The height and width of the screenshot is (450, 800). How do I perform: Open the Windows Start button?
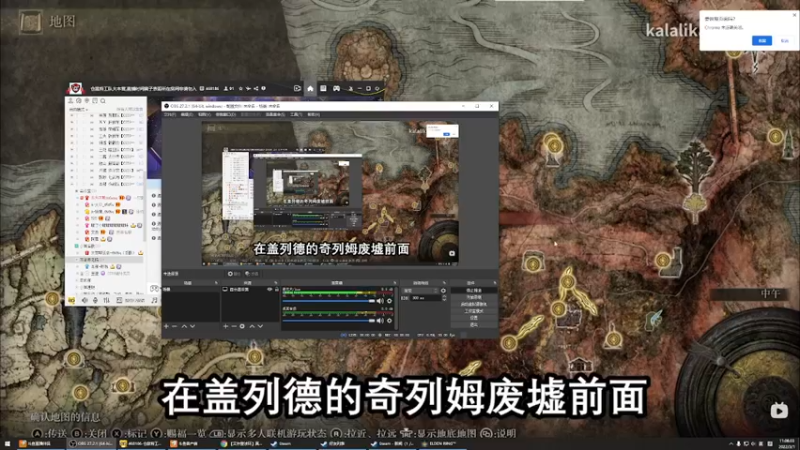(x=7, y=444)
